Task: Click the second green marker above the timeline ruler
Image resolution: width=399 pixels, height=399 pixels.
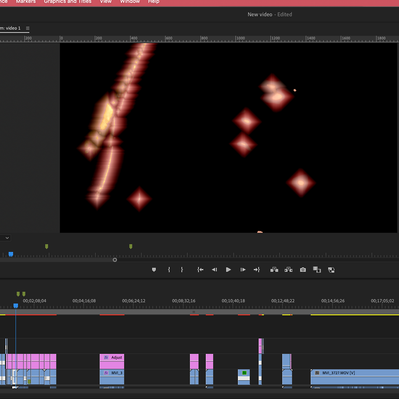Action: tap(24, 294)
